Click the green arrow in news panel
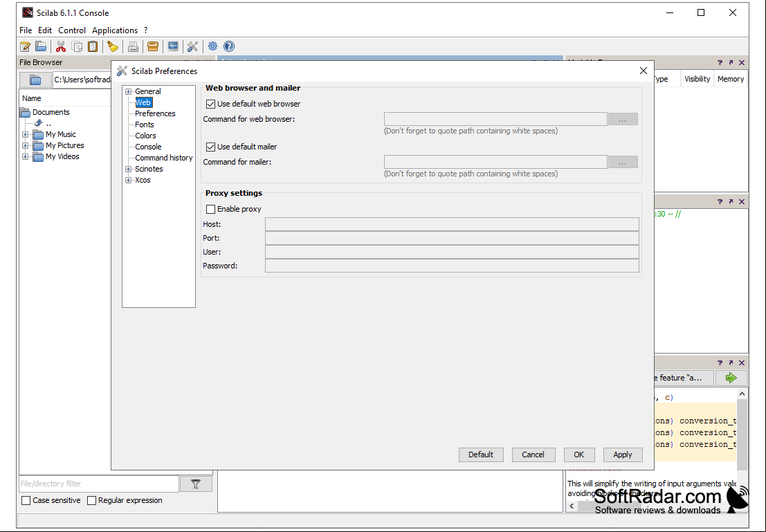 click(731, 378)
